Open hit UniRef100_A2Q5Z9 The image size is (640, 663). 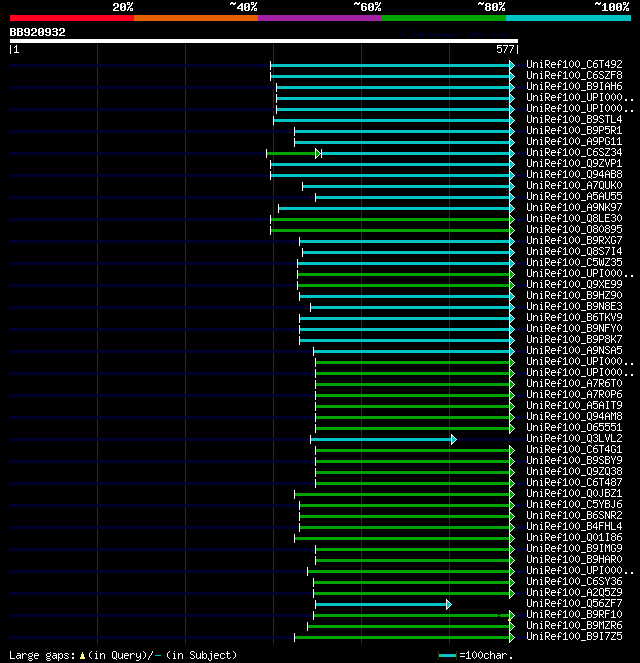point(574,592)
